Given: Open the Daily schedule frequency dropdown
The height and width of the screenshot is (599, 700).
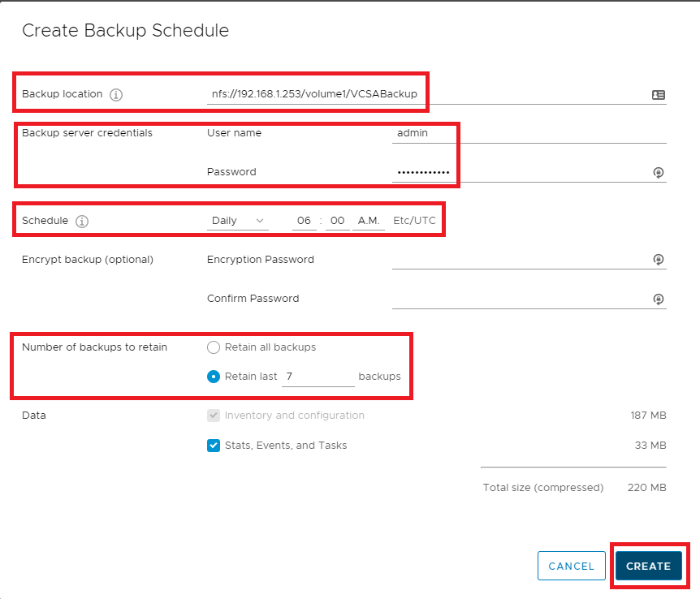Looking at the screenshot, I should (237, 221).
